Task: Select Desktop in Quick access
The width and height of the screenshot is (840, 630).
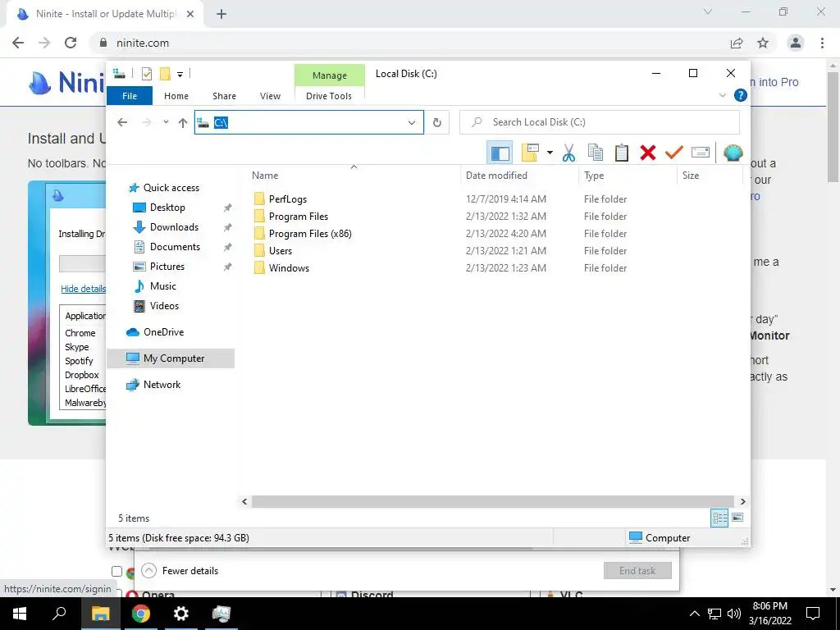Action: pos(167,208)
